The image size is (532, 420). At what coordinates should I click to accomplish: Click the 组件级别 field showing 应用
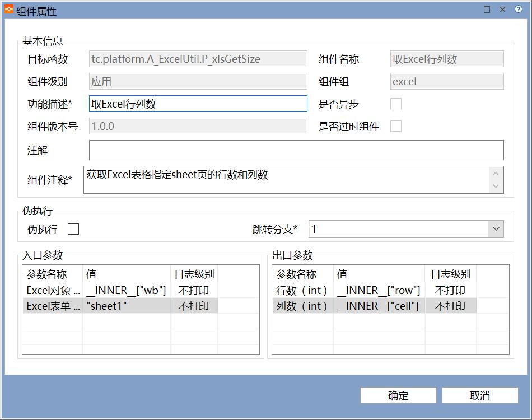tap(198, 81)
